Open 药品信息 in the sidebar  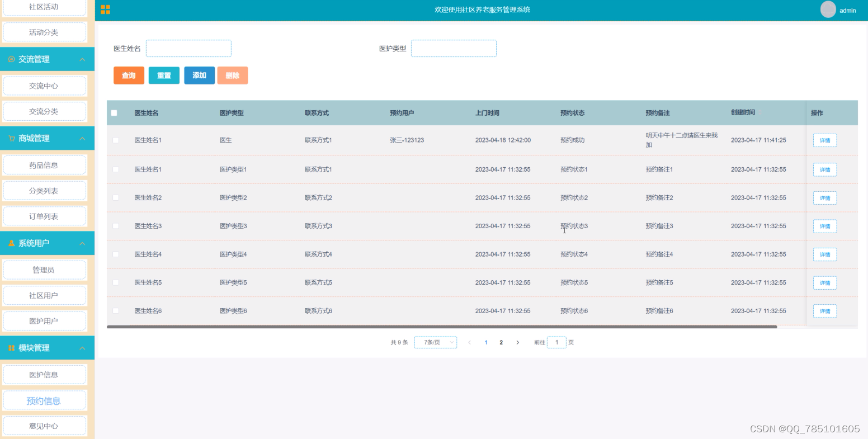pos(45,165)
